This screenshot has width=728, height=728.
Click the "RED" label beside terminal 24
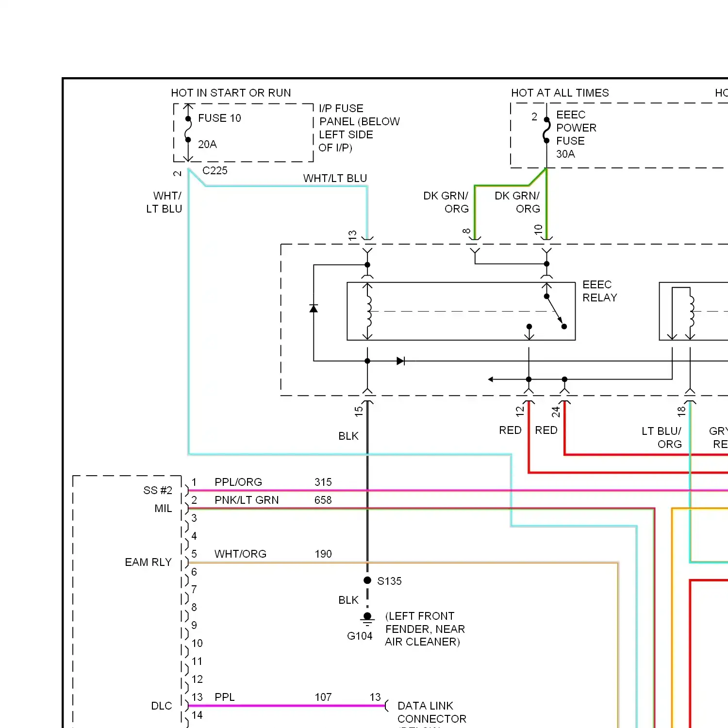pyautogui.click(x=546, y=430)
